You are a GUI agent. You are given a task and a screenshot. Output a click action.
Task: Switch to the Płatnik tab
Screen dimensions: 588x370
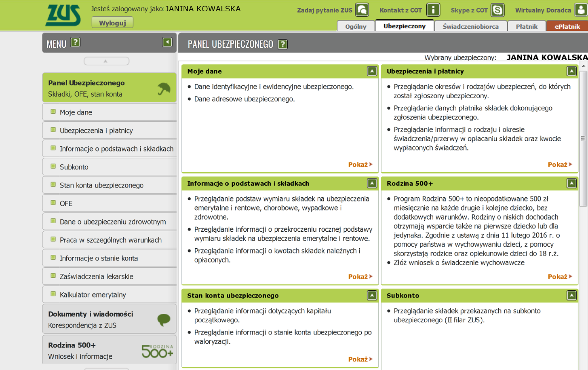pos(527,26)
